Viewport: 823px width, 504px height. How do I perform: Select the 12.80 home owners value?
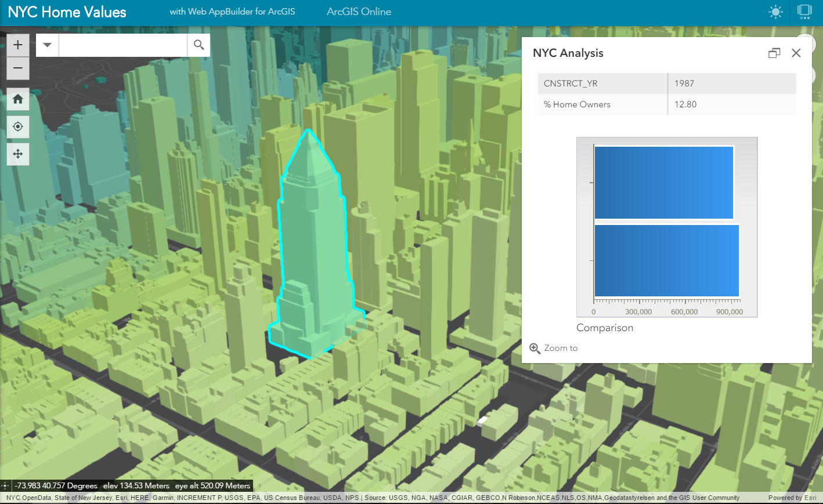685,104
